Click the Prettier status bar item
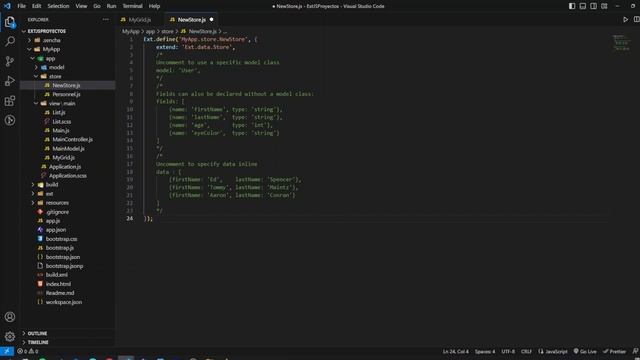The height and width of the screenshot is (360, 640). click(x=614, y=351)
